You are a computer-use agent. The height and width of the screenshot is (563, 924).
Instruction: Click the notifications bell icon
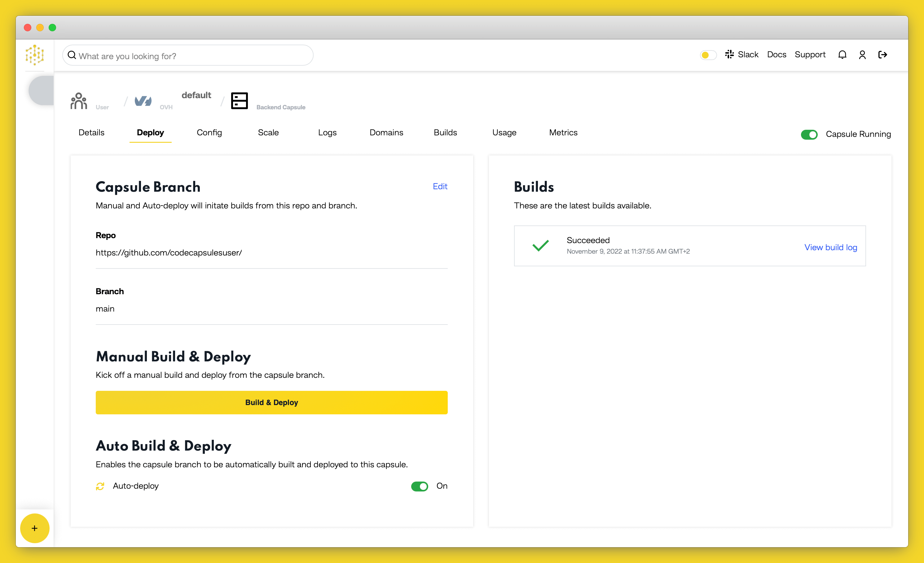[x=842, y=55]
